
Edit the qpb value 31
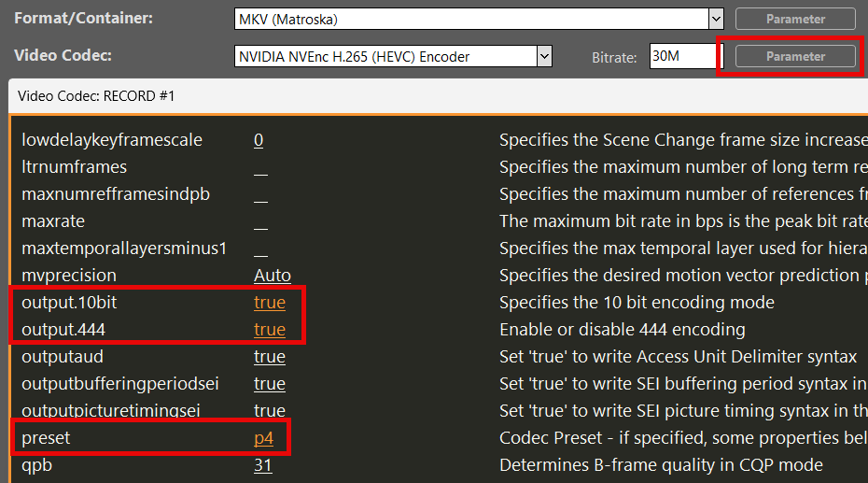(x=263, y=465)
